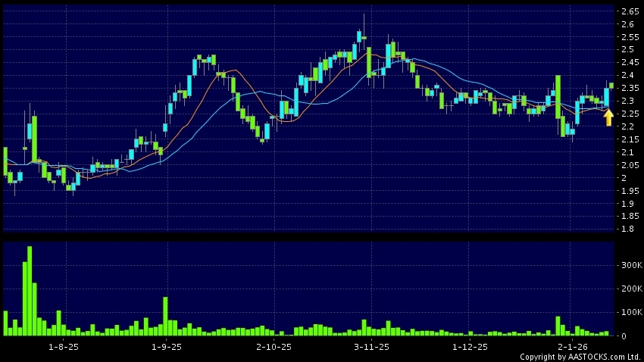The width and height of the screenshot is (644, 362).
Task: Select the 1-8-25 date label
Action: click(64, 346)
